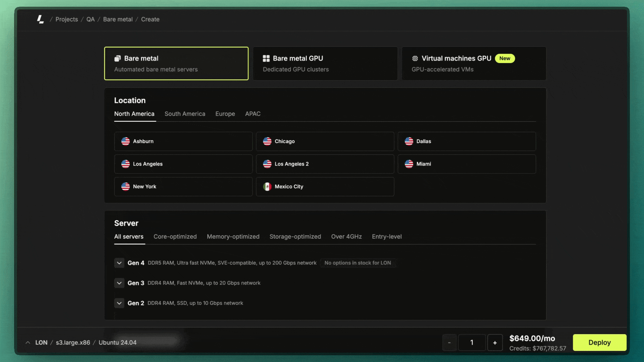Select the Los Angeles 2 location

pyautogui.click(x=325, y=164)
